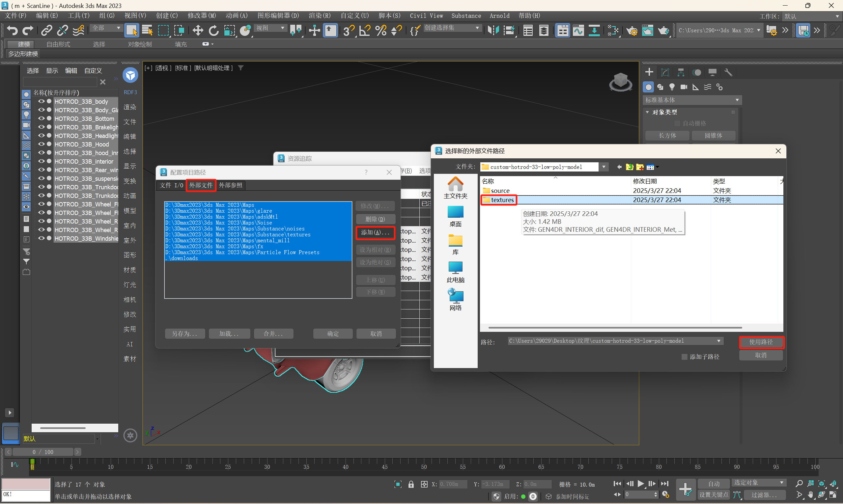The image size is (843, 504).
Task: Activate the Select and Rotate tool
Action: pyautogui.click(x=213, y=31)
